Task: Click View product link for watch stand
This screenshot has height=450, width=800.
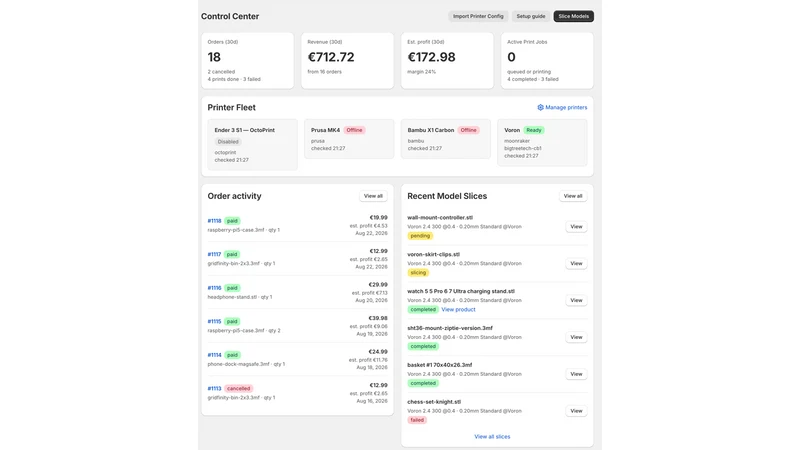Action: (x=458, y=310)
